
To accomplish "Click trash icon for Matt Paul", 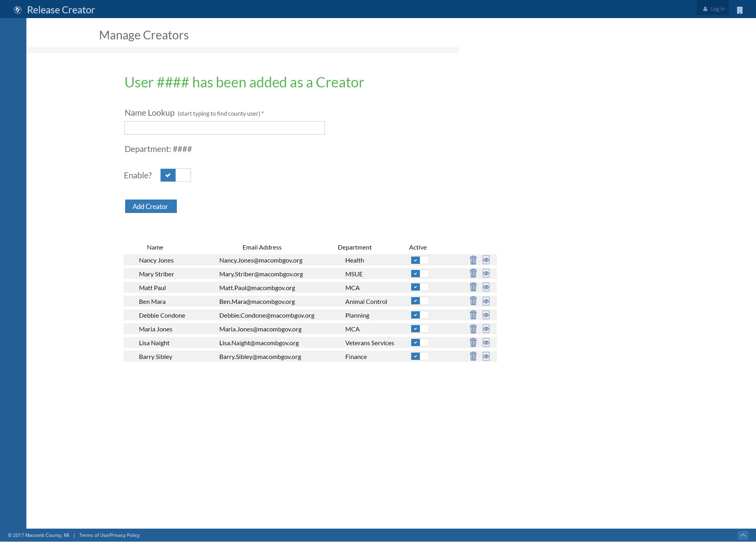I will point(473,287).
